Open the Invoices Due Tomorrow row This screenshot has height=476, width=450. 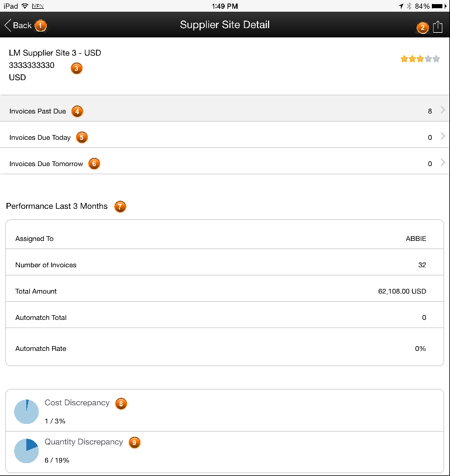tap(225, 161)
